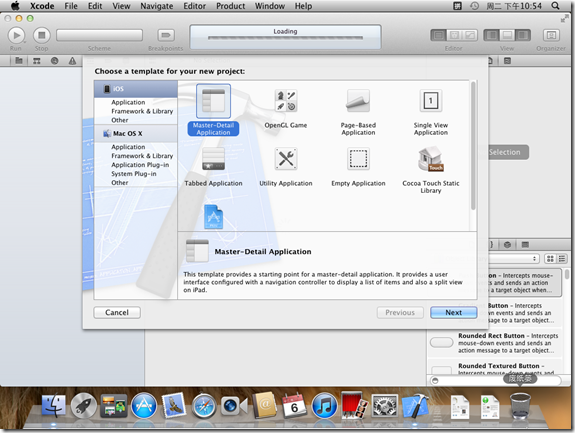Open Safari from the Dock

[204, 406]
